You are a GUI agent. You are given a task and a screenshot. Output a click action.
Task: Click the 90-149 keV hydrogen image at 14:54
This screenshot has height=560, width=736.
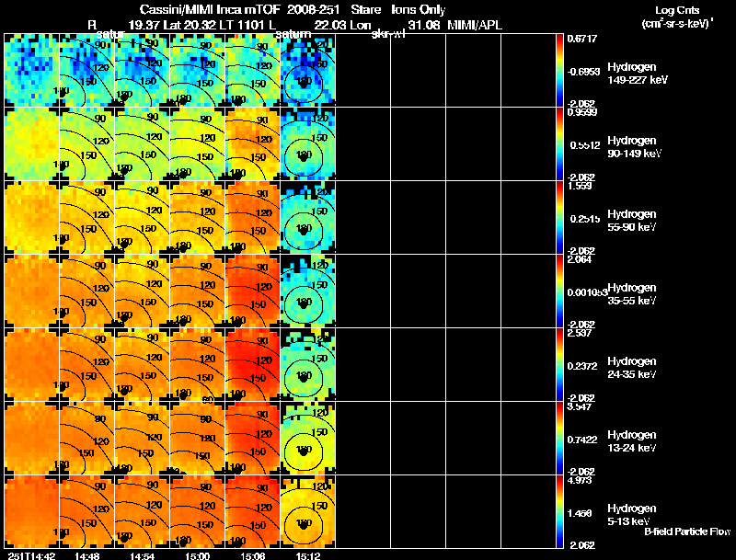pyautogui.click(x=143, y=144)
